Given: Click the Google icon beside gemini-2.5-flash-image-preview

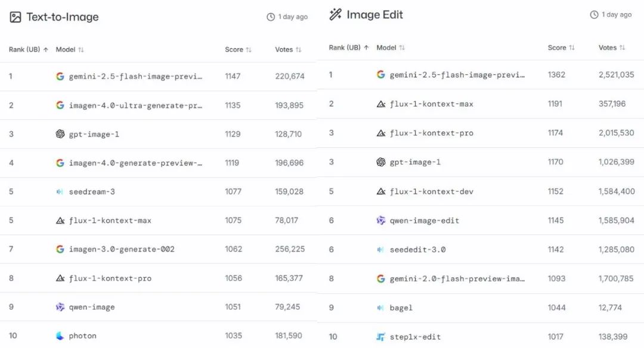Looking at the screenshot, I should (59, 76).
